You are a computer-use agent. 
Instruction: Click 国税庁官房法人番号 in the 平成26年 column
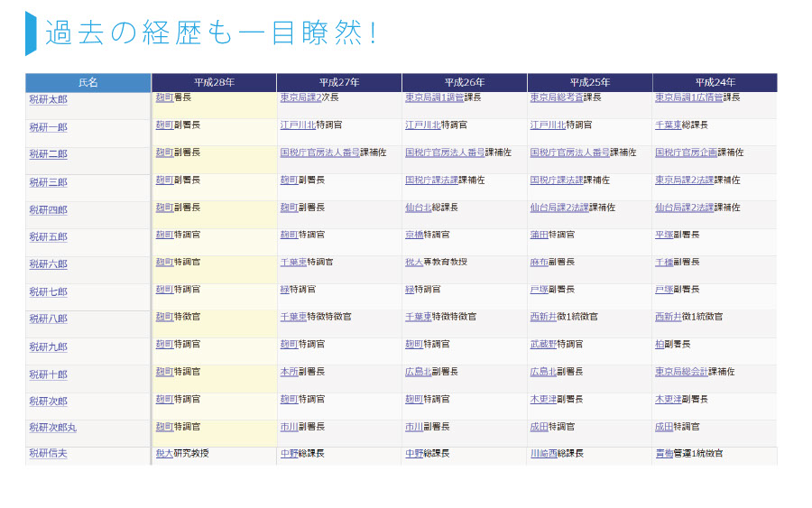coord(445,152)
